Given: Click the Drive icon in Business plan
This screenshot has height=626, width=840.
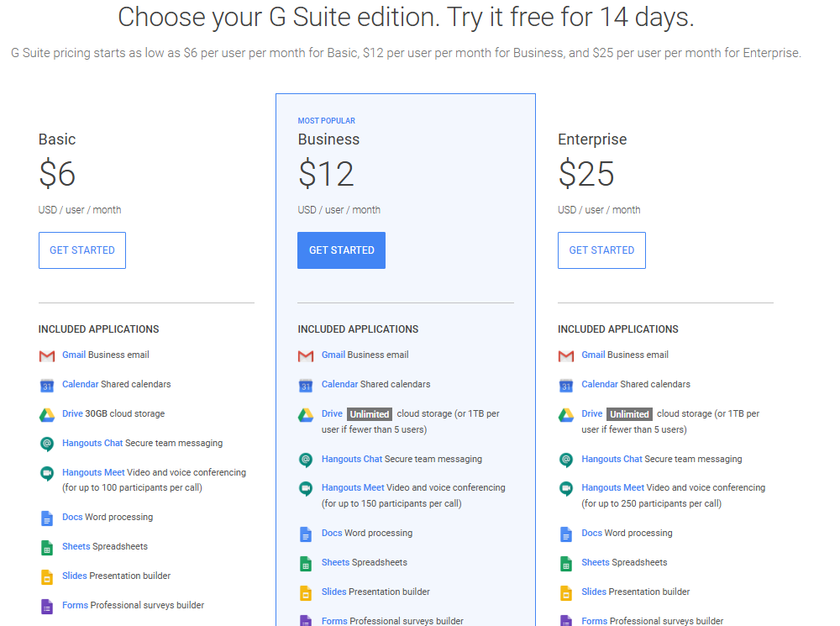Looking at the screenshot, I should coord(306,415).
